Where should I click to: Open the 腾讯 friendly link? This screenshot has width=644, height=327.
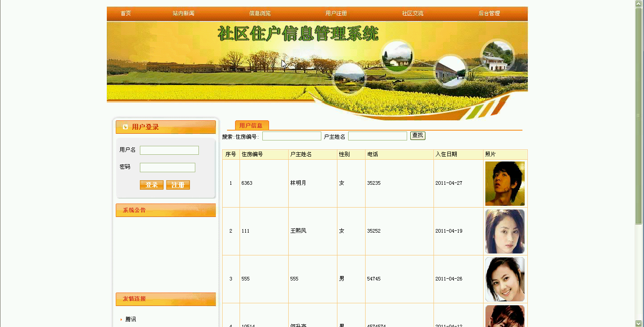[x=130, y=319]
